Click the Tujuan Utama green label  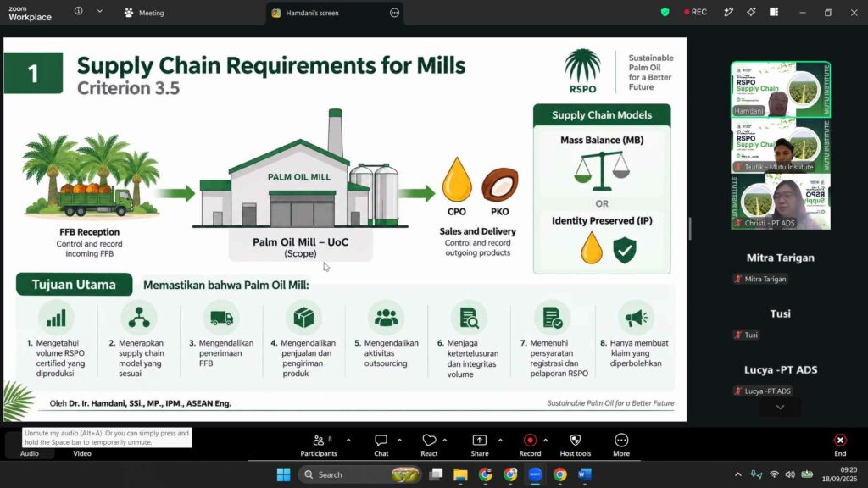tap(75, 285)
